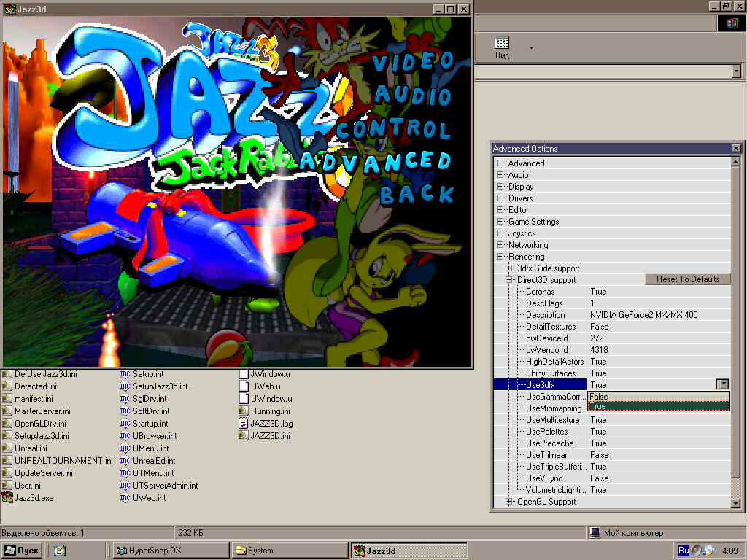Click BACK in the Jazz3d menu
Image resolution: width=747 pixels, height=560 pixels.
point(417,194)
